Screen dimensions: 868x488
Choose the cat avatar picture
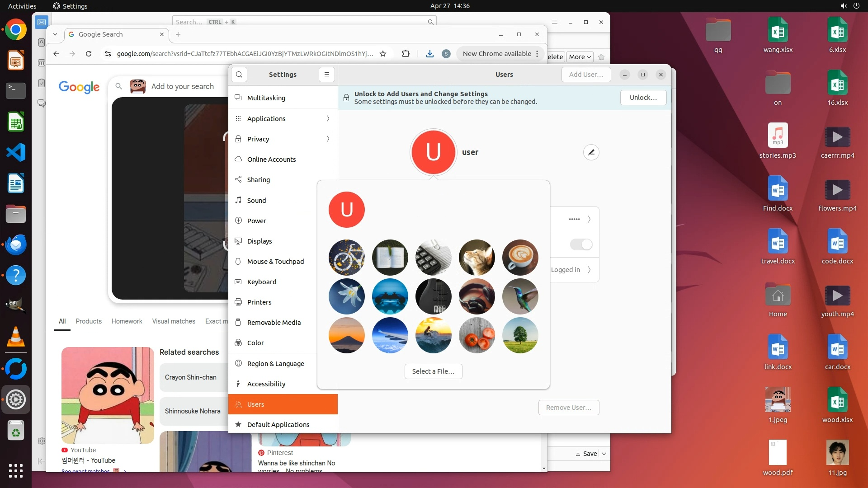[476, 258]
